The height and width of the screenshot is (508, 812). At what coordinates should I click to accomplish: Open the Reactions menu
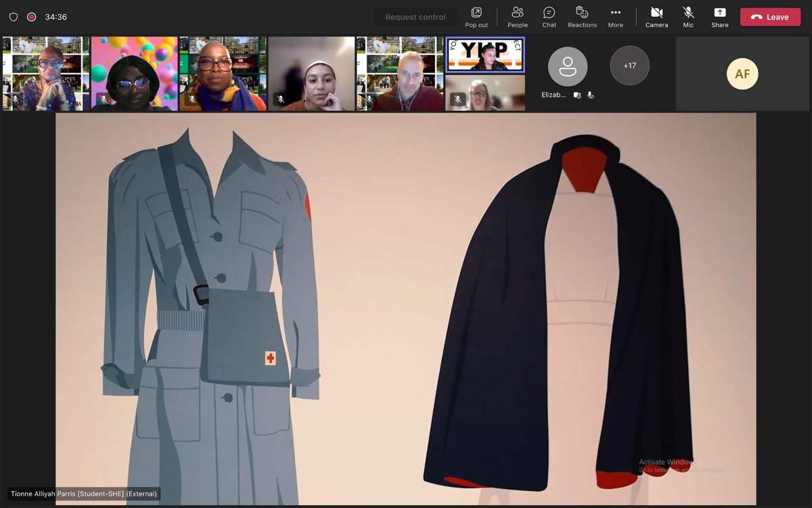click(582, 17)
